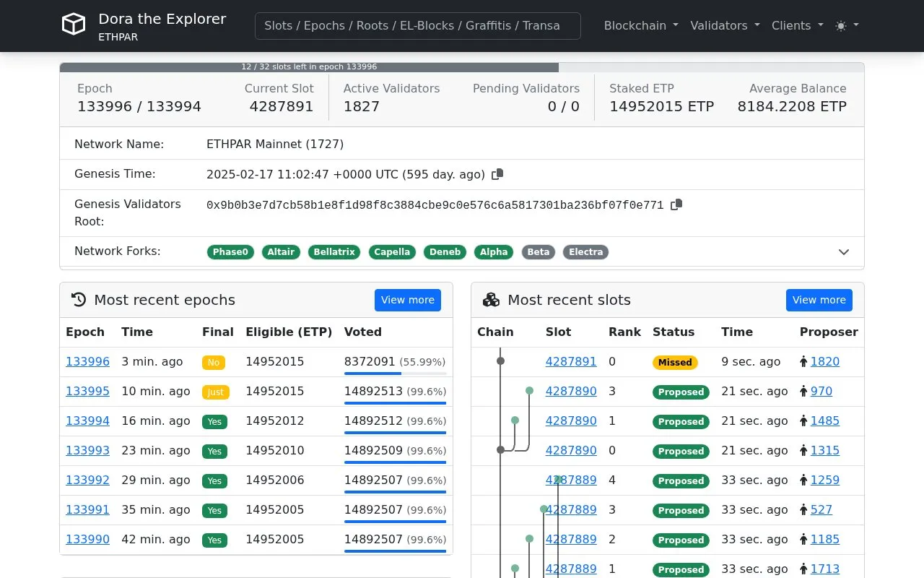Click the history icon beside Most recent epochs
Screen dimensions: 924x578
tap(79, 300)
